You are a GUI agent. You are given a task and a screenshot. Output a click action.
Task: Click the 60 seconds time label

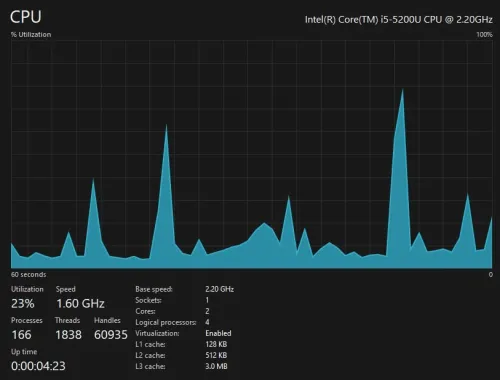(x=29, y=274)
